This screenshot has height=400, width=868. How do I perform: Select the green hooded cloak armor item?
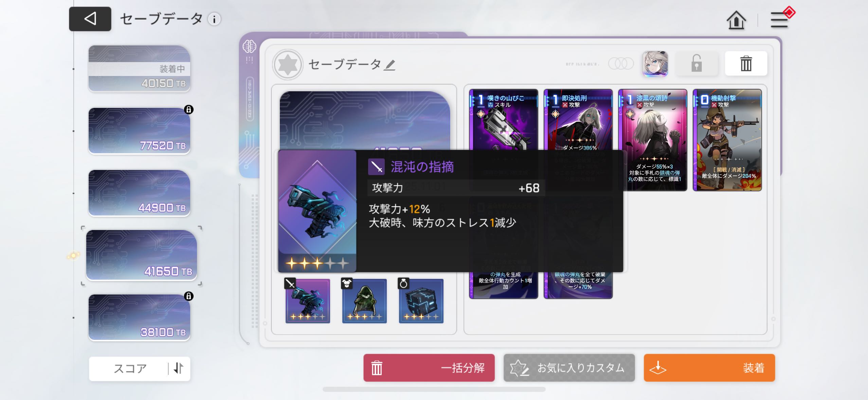click(x=364, y=301)
